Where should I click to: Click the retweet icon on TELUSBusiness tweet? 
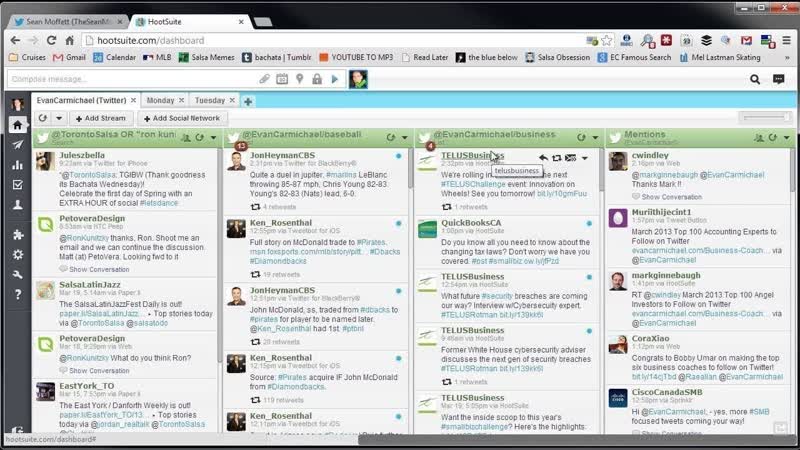pos(557,158)
